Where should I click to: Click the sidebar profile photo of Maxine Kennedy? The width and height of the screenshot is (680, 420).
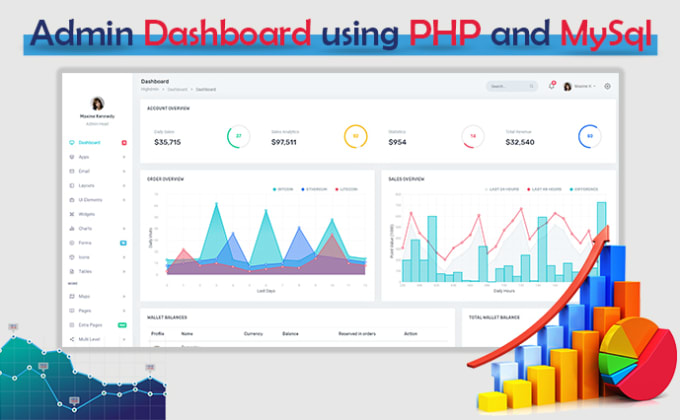(98, 103)
